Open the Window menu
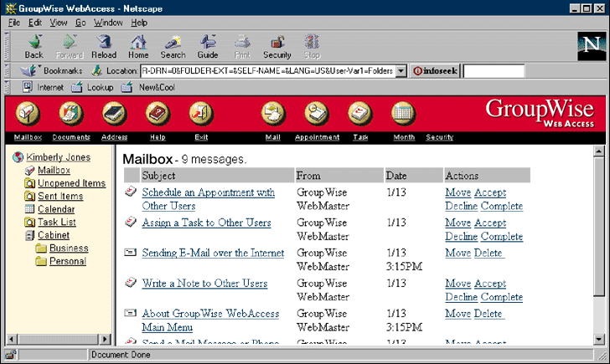This screenshot has width=610, height=364. [108, 23]
